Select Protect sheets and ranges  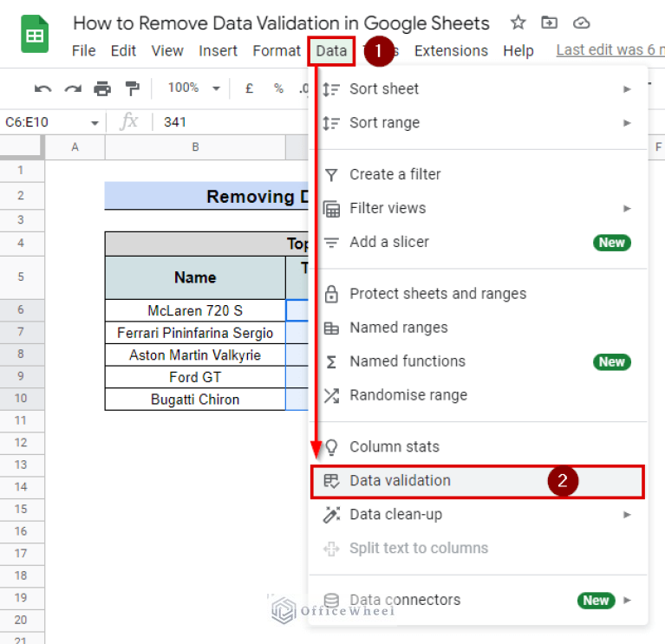[437, 294]
